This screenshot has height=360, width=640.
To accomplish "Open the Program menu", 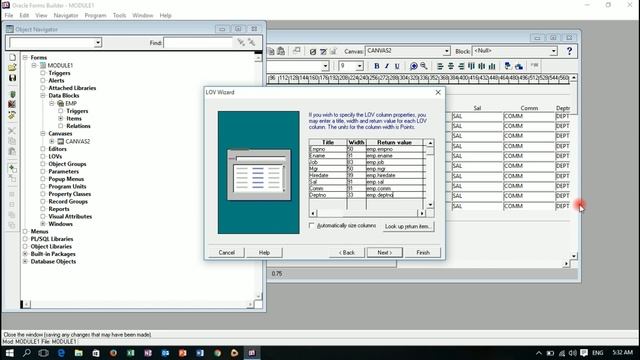I will [95, 16].
